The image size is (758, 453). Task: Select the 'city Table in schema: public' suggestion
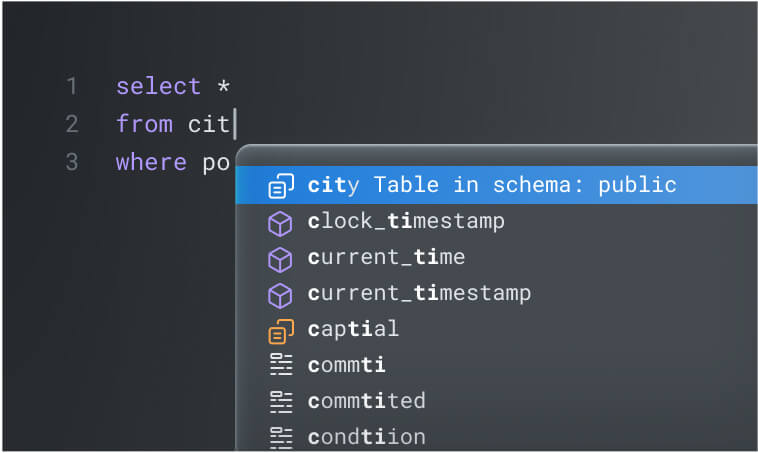492,185
